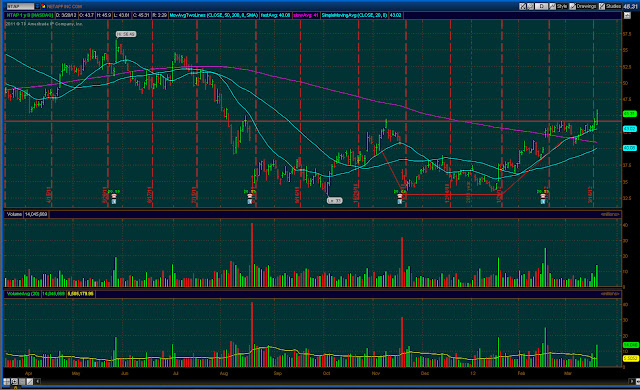Collapse chart header with top-right small button
Screen dimensions: 640x390
coord(627,16)
